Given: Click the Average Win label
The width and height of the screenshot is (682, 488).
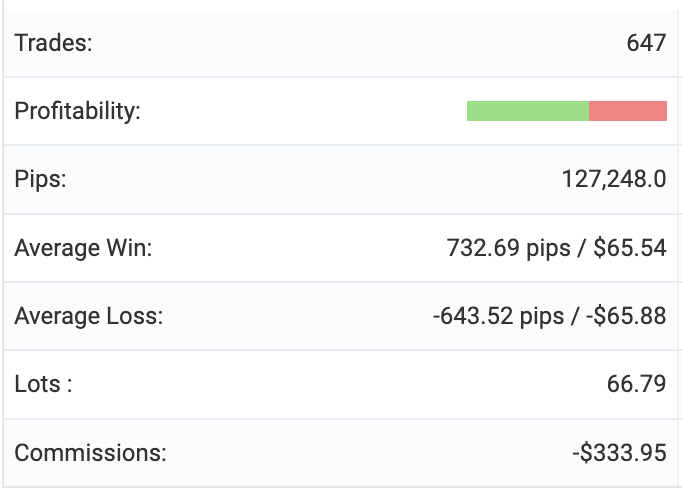Looking at the screenshot, I should (x=83, y=247).
